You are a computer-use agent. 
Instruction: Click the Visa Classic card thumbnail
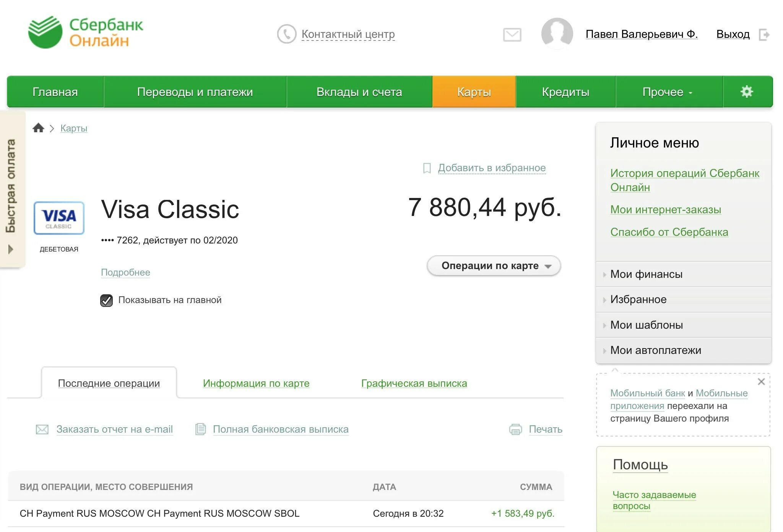[x=59, y=218]
